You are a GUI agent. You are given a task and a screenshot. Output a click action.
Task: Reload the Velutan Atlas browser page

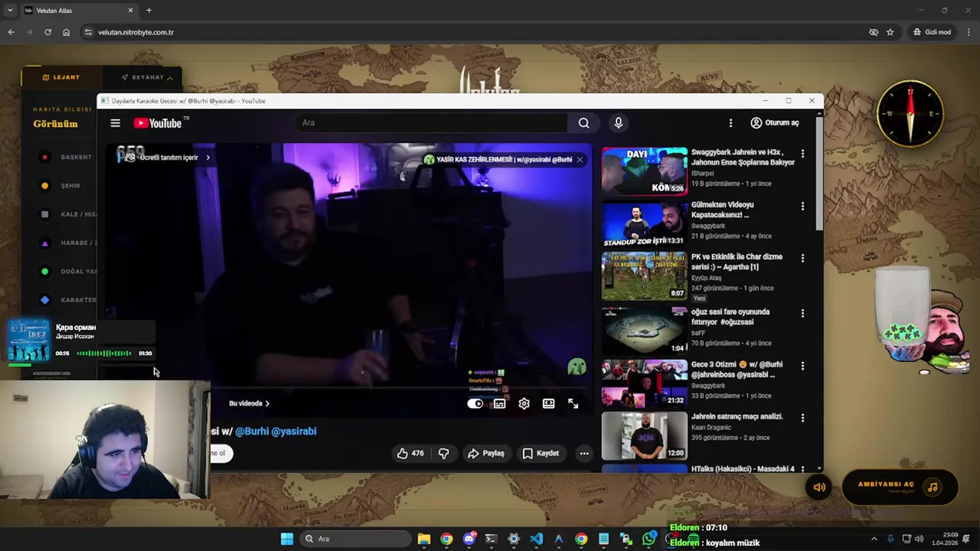(x=47, y=32)
